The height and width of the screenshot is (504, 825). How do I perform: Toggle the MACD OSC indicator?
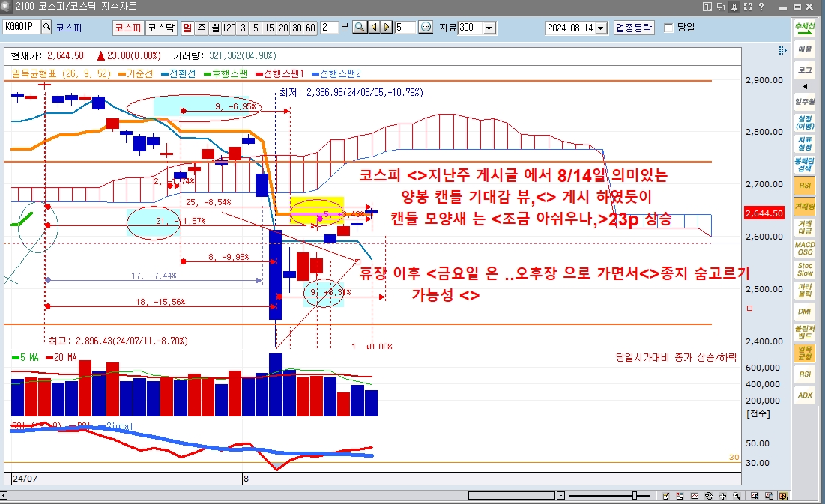(x=805, y=248)
